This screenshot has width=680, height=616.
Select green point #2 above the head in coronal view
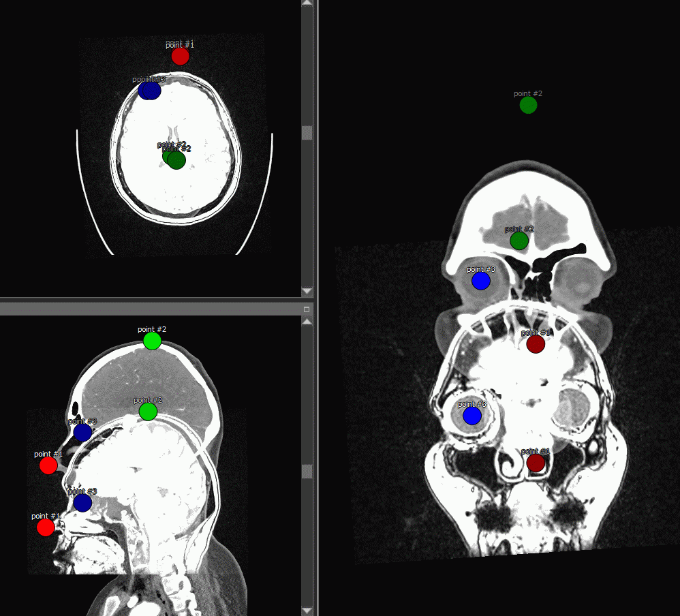pos(528,105)
